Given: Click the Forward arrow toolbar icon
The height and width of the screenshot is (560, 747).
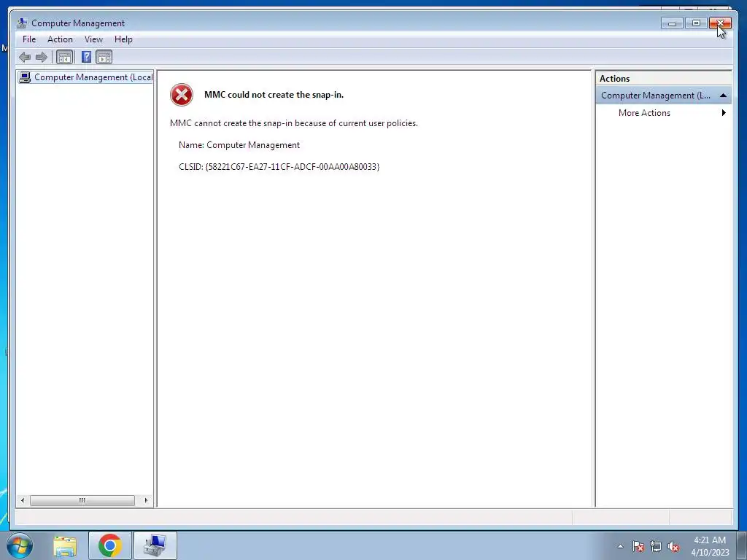Looking at the screenshot, I should point(42,58).
